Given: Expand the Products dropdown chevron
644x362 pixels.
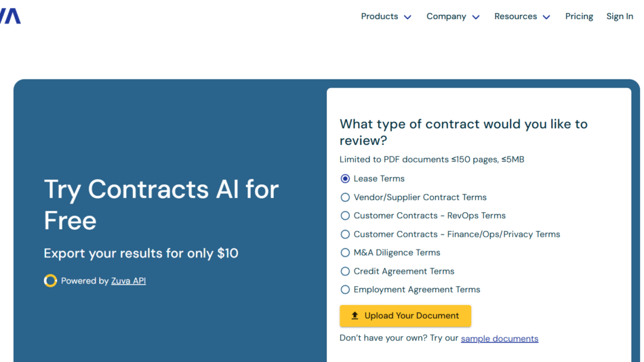Looking at the screenshot, I should 407,17.
